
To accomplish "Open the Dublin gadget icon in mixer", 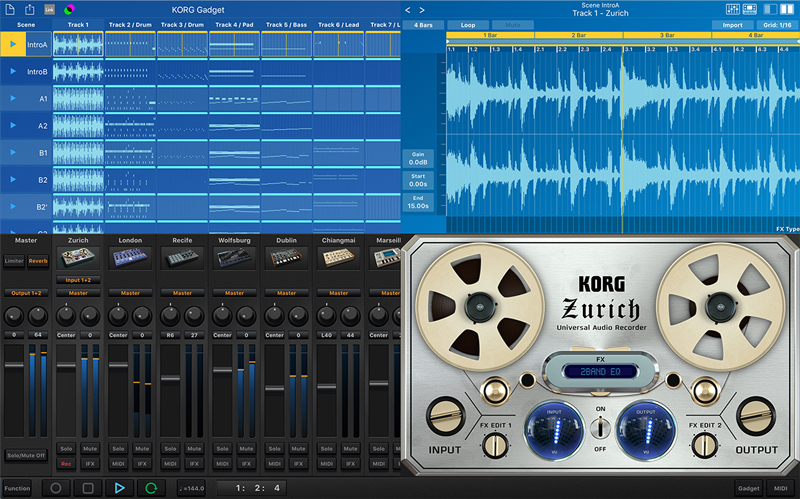I will point(286,257).
